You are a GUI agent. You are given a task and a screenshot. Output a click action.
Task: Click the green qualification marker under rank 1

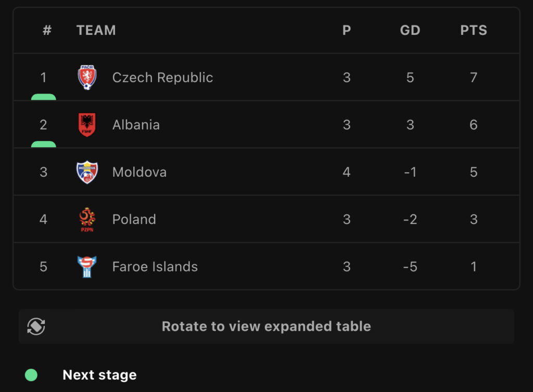(x=44, y=97)
